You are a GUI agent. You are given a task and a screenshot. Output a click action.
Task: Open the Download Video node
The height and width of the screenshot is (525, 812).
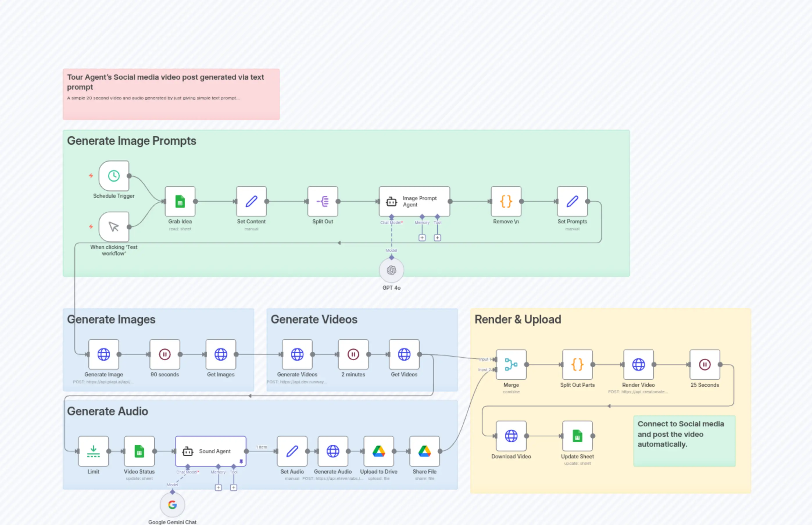(x=511, y=436)
